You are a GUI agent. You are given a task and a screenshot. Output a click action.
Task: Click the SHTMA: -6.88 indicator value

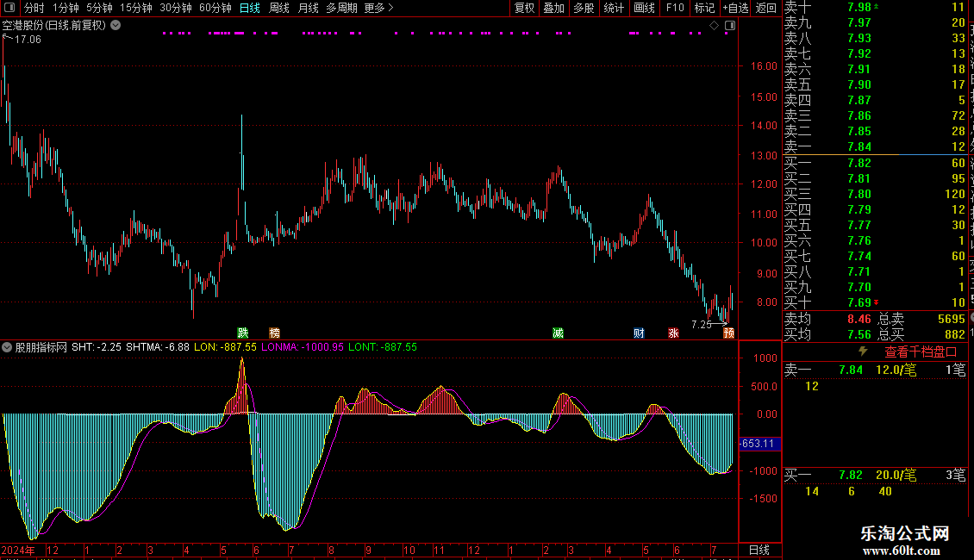[x=158, y=347]
